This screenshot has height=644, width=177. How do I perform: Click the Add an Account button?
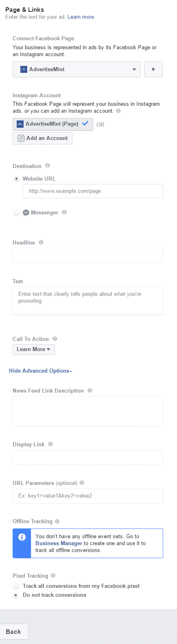click(x=43, y=138)
